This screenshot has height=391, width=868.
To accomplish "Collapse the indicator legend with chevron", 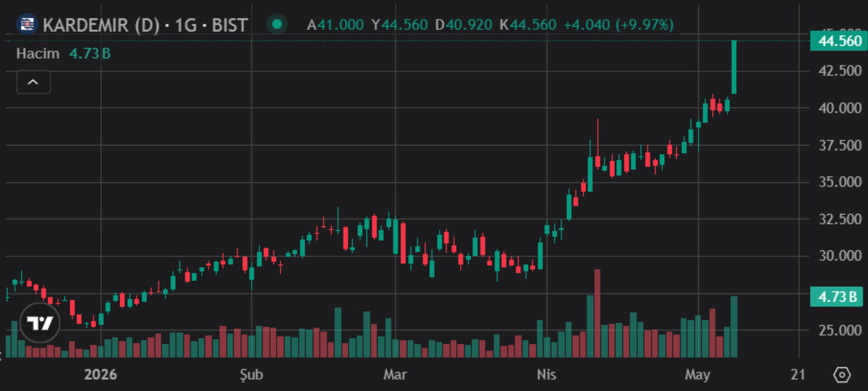I will (33, 82).
